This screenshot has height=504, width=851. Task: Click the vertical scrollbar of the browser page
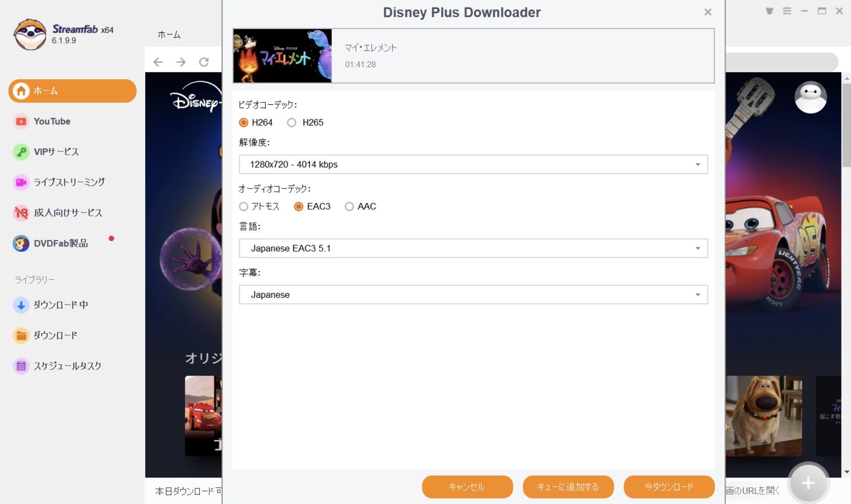click(x=847, y=126)
